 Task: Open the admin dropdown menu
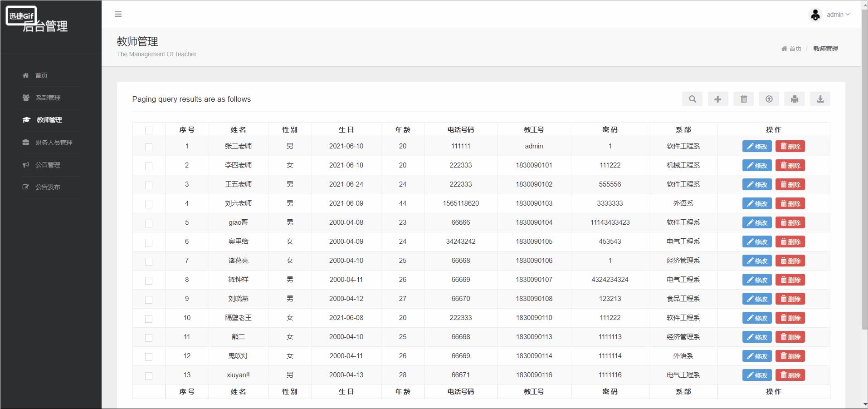point(838,15)
